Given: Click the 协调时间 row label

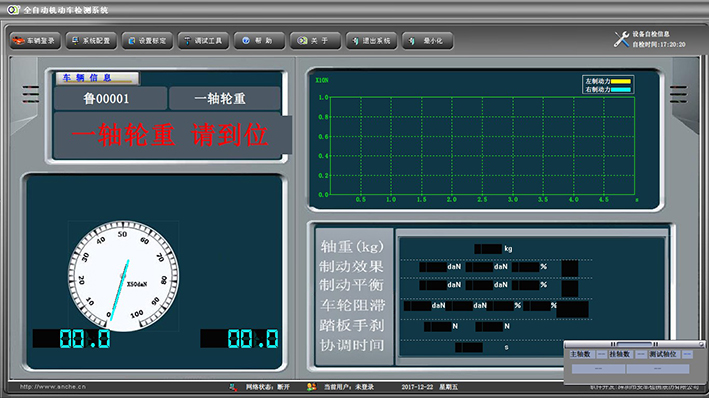Looking at the screenshot, I should (x=352, y=345).
